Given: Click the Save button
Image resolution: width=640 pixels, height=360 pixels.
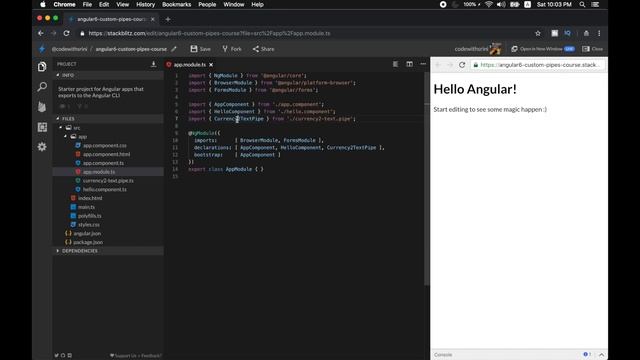Looking at the screenshot, I should tap(200, 49).
